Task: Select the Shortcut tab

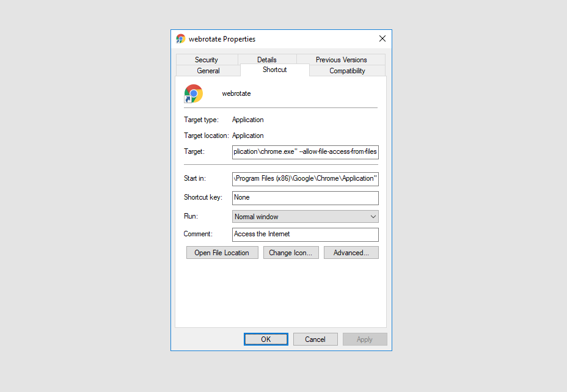Action: click(x=275, y=70)
